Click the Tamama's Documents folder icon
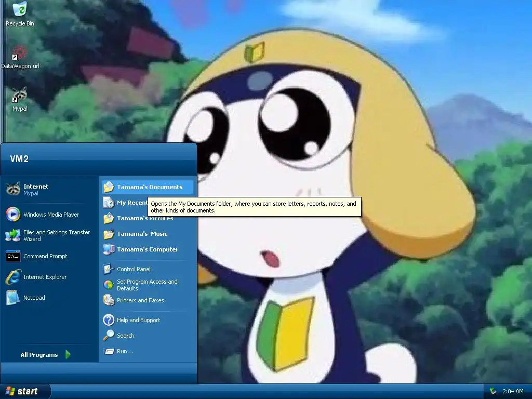The height and width of the screenshot is (399, 532). (x=109, y=187)
